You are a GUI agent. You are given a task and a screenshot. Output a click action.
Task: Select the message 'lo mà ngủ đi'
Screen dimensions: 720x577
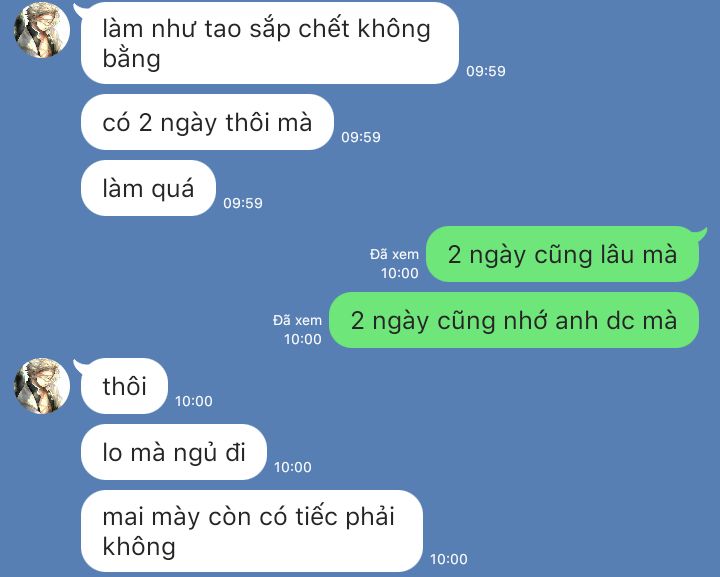pyautogui.click(x=174, y=452)
